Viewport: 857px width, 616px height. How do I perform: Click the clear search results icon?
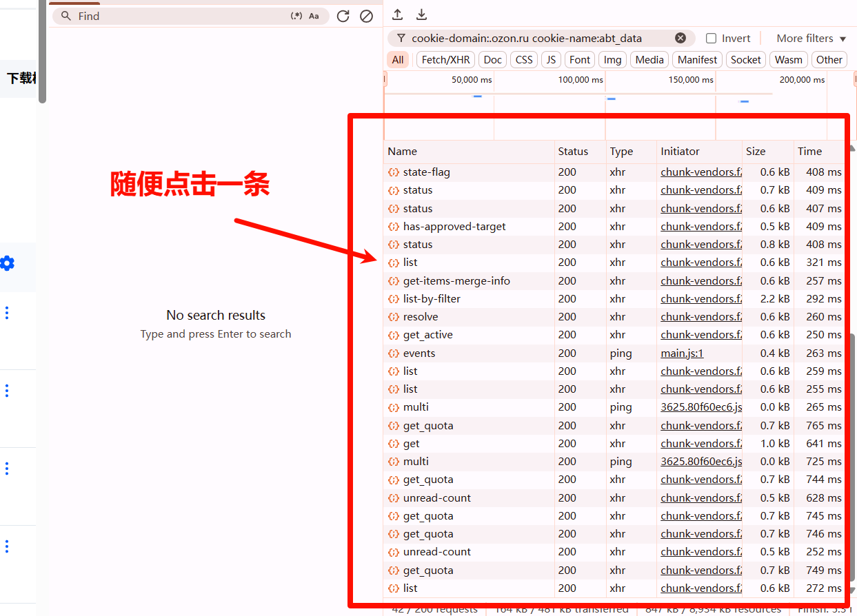click(366, 16)
